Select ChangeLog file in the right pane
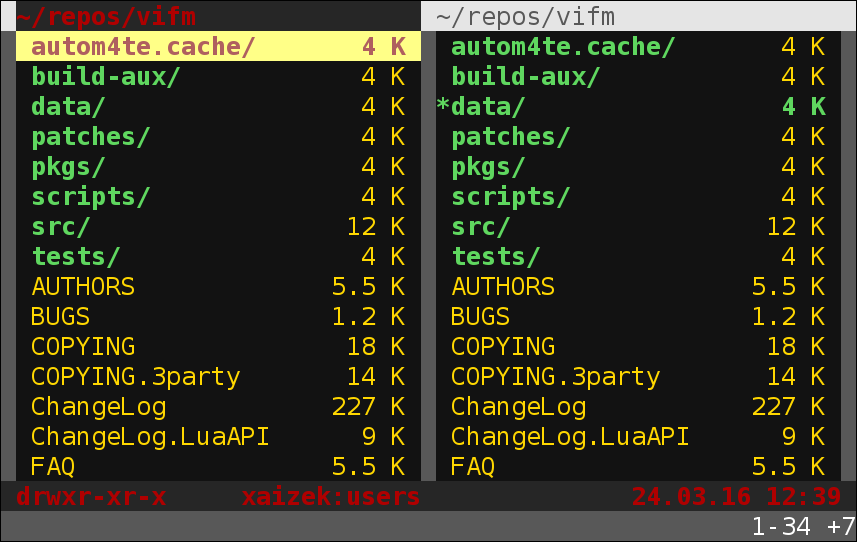This screenshot has height=542, width=857. click(x=638, y=407)
